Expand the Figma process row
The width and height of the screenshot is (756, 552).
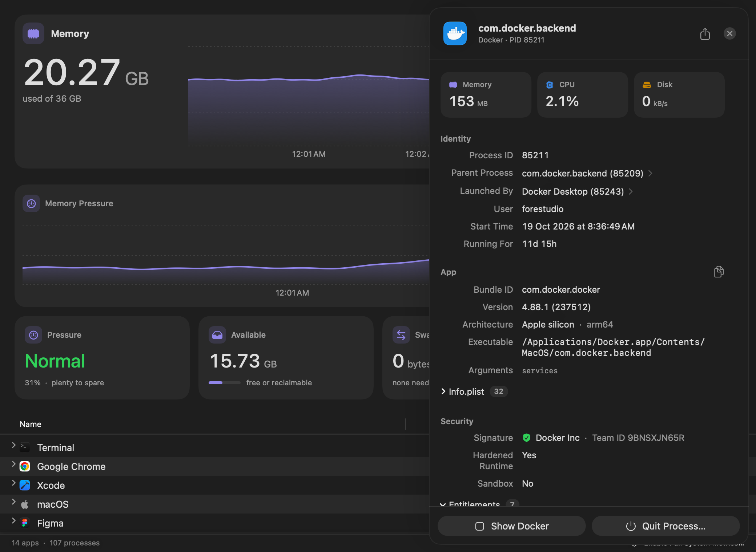(13, 521)
